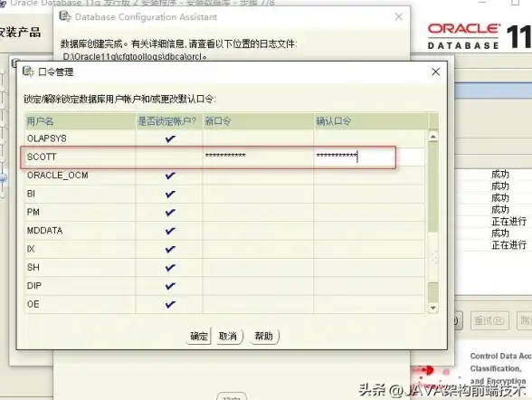
Task: Select the SH user name
Action: 33,268
